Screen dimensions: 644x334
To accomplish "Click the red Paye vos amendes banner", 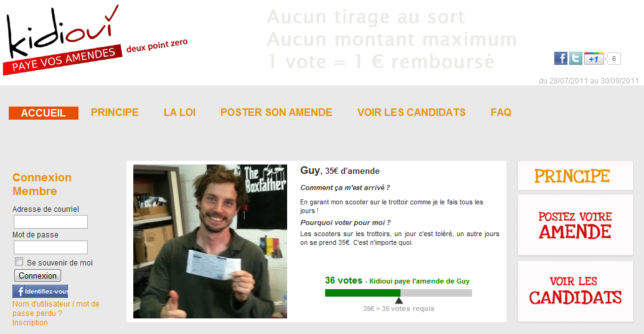I will coord(62,60).
